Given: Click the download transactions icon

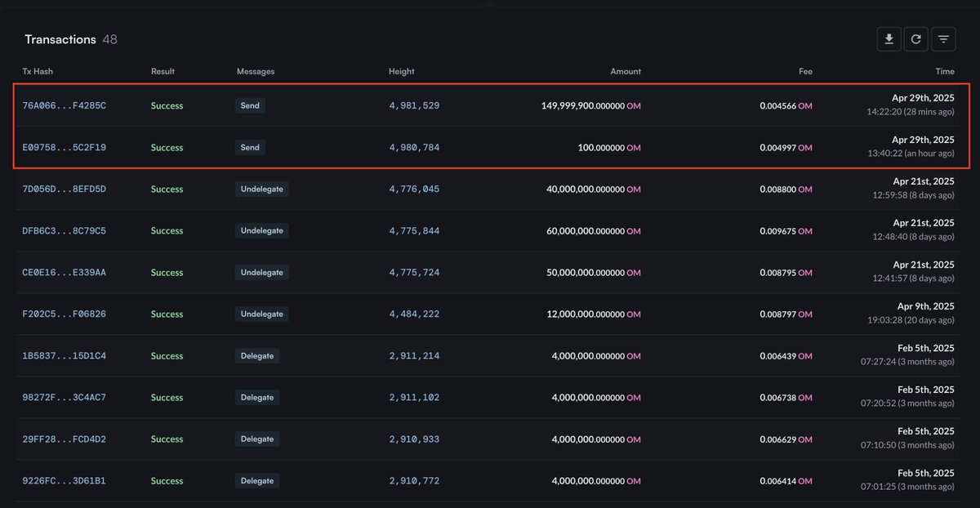Looking at the screenshot, I should coord(889,38).
